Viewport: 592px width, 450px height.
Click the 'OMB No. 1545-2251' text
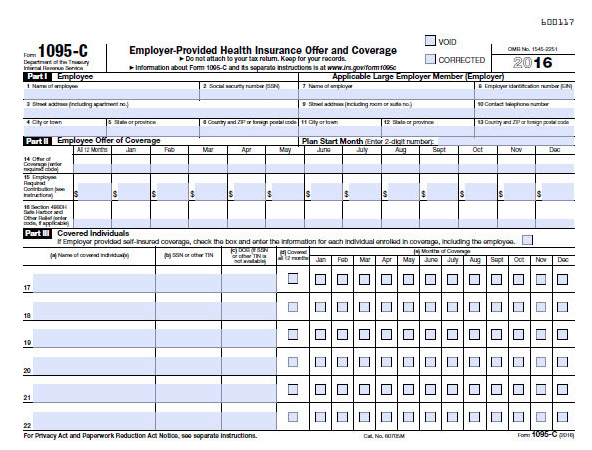[532, 49]
